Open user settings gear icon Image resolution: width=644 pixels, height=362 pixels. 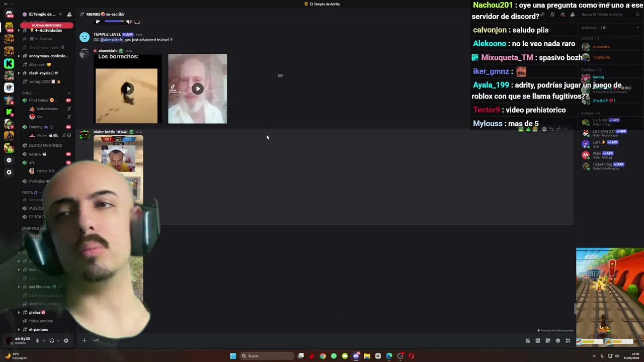66,340
